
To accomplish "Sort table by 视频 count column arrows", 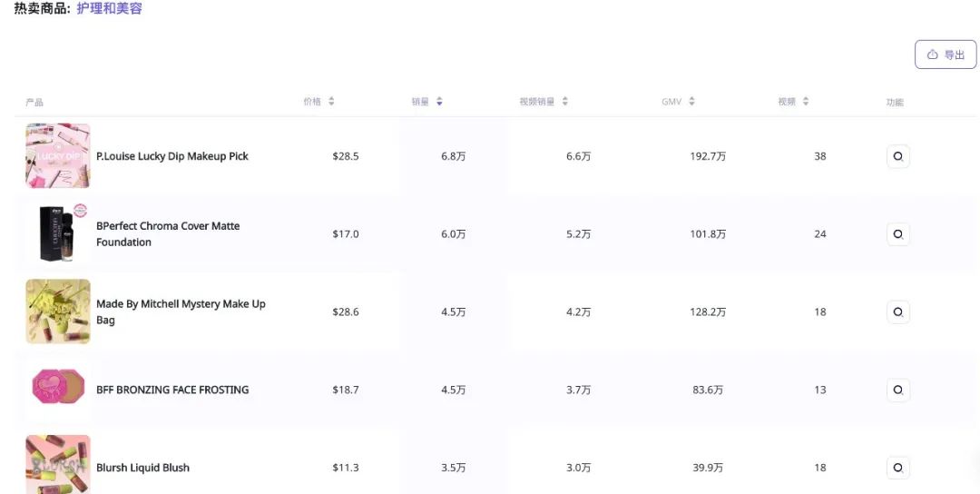I will (806, 102).
